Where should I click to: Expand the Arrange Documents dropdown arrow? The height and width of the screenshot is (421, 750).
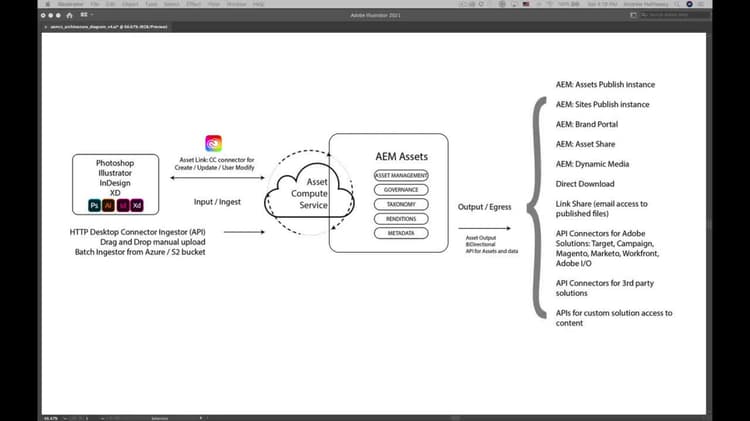pos(91,15)
